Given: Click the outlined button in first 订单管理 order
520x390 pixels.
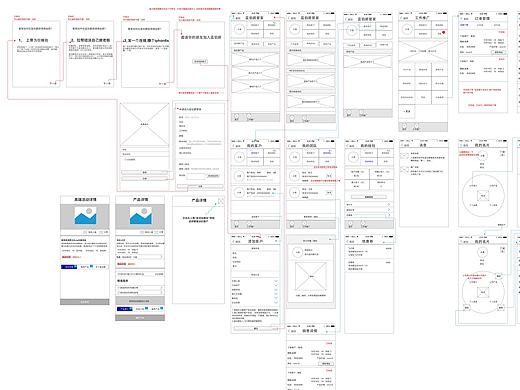Looking at the screenshot, I should click(x=499, y=52).
